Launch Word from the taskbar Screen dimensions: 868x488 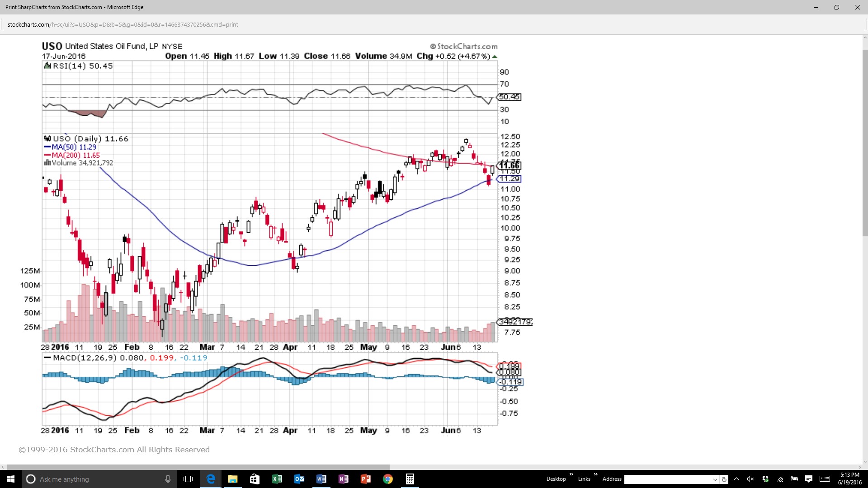coord(321,479)
